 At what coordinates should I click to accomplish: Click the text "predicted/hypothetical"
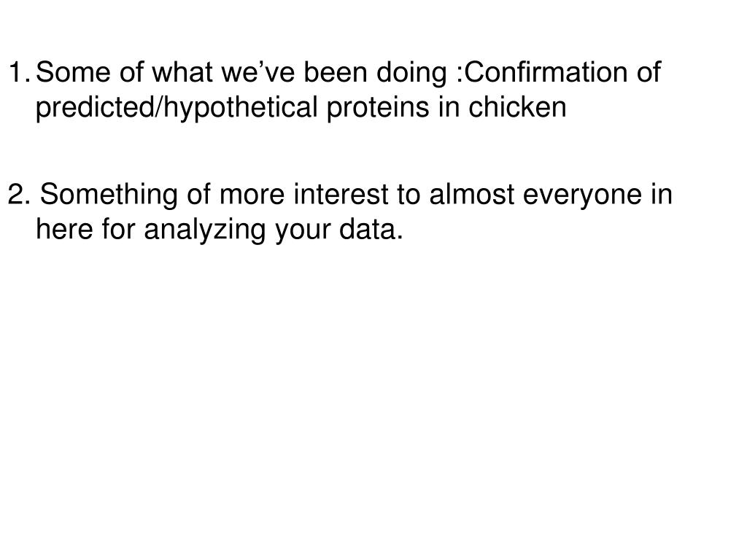[x=177, y=108]
